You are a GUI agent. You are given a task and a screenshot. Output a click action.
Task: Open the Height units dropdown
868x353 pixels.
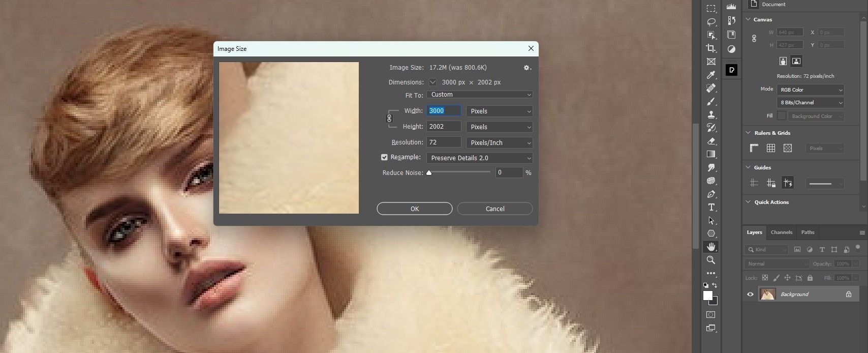coord(500,127)
